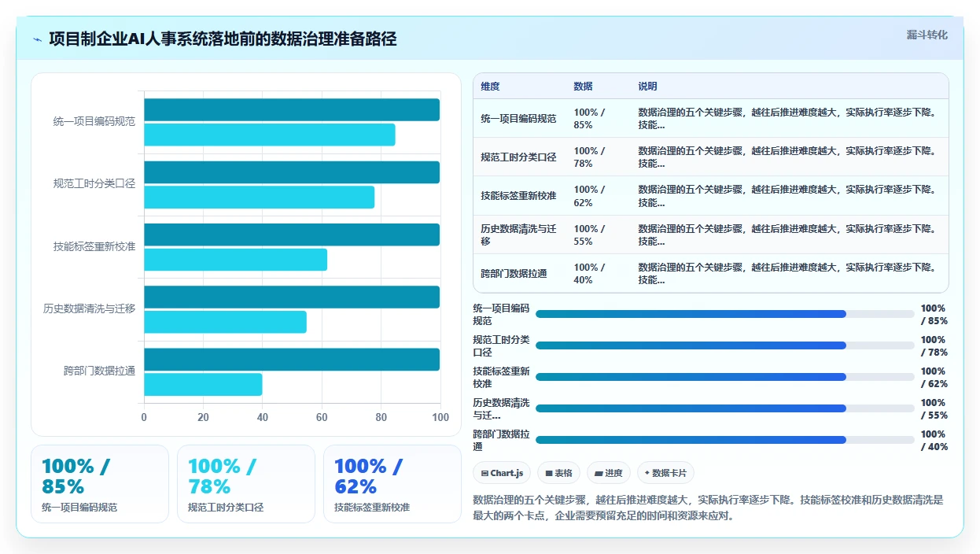
Task: Click the x-axis tick 0
Action: point(144,417)
